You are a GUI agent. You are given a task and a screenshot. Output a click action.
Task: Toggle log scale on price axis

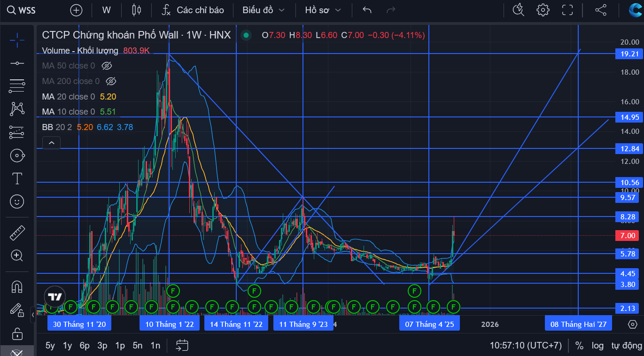(x=597, y=346)
